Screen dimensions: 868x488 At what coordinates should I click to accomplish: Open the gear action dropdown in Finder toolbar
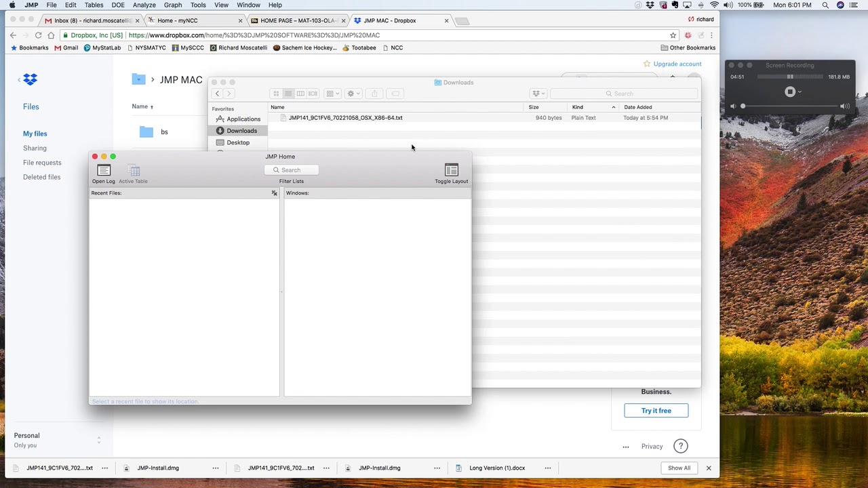[352, 94]
